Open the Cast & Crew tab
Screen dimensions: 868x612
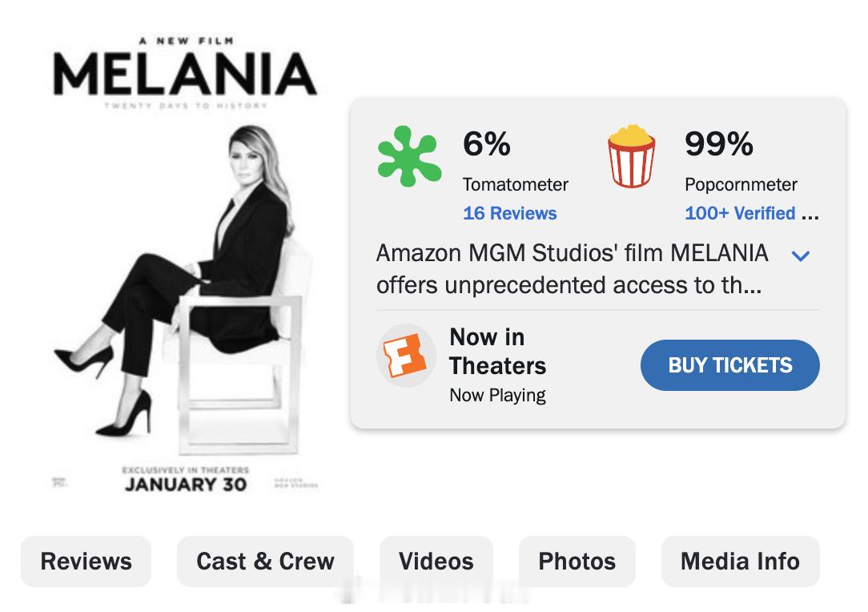[x=265, y=561]
